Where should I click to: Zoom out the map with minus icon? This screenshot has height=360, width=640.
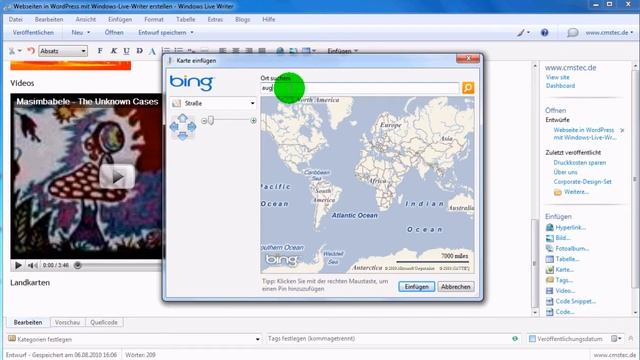[204, 121]
